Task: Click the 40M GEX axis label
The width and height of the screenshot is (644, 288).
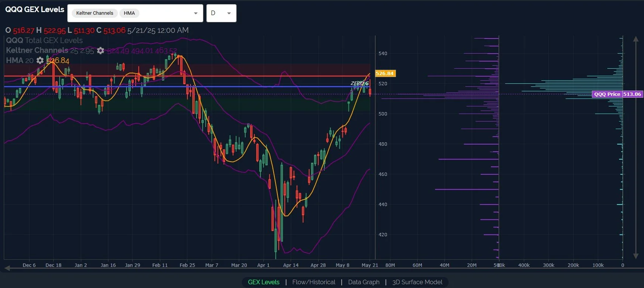Action: 444,265
